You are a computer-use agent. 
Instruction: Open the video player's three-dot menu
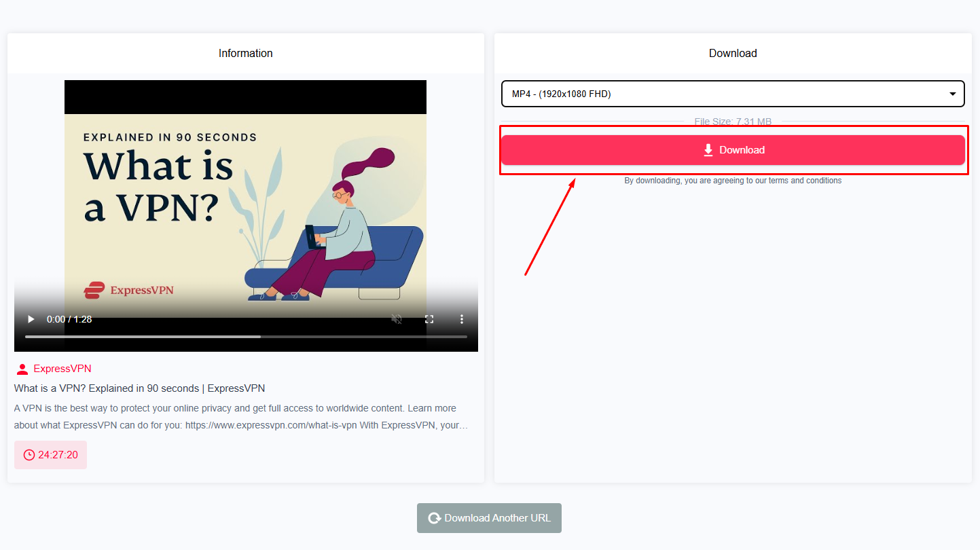pyautogui.click(x=461, y=318)
